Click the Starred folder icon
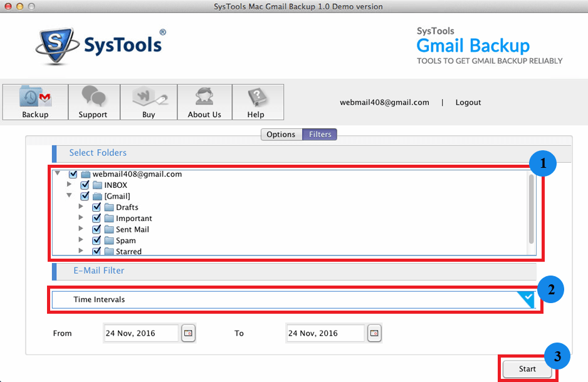This screenshot has height=382, width=588. pos(109,251)
